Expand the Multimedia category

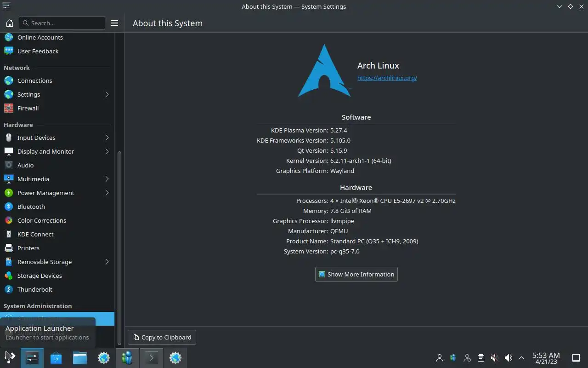click(57, 179)
